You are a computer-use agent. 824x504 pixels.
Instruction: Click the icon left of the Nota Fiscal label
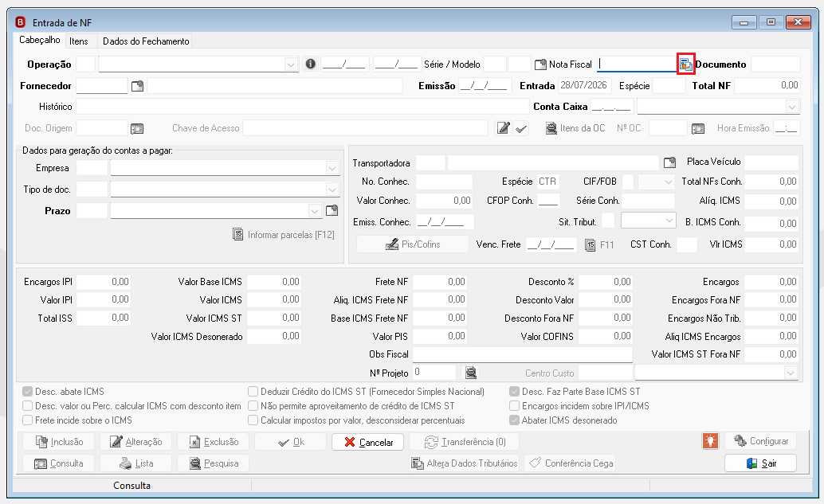[540, 64]
